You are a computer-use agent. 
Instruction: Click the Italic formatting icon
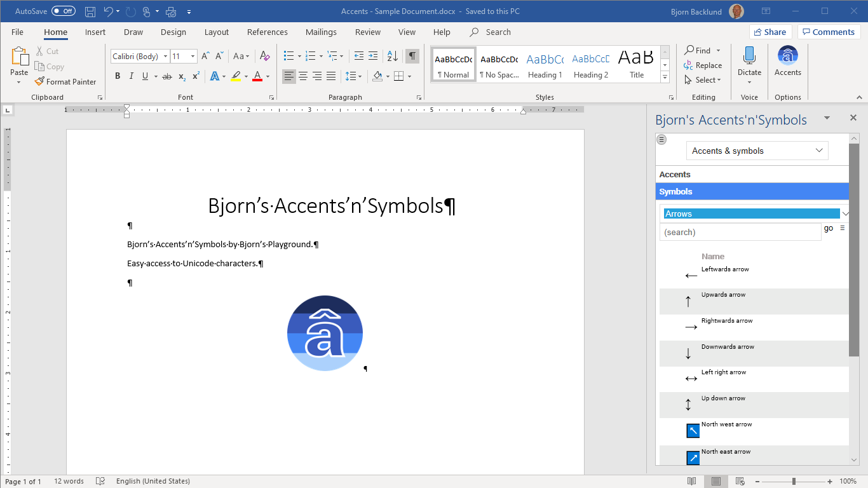pos(132,76)
